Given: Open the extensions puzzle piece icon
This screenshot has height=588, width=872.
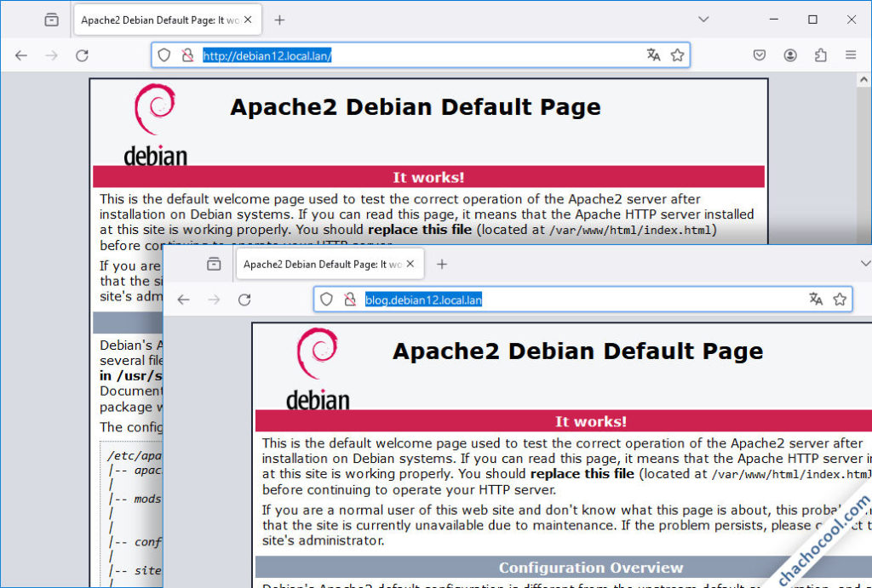Looking at the screenshot, I should pyautogui.click(x=820, y=54).
